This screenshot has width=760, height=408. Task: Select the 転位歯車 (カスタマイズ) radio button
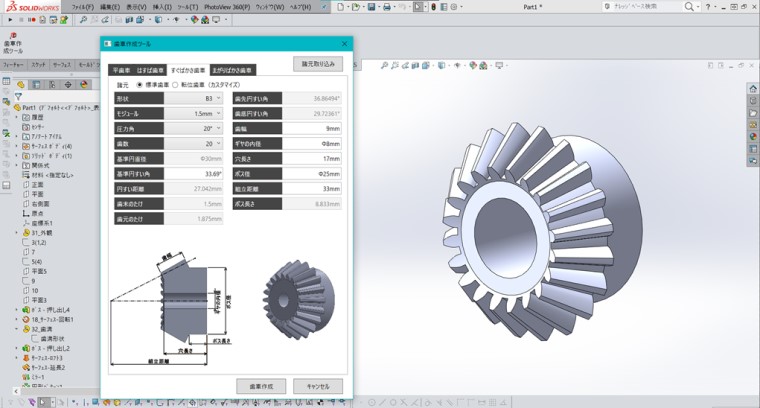coord(175,85)
